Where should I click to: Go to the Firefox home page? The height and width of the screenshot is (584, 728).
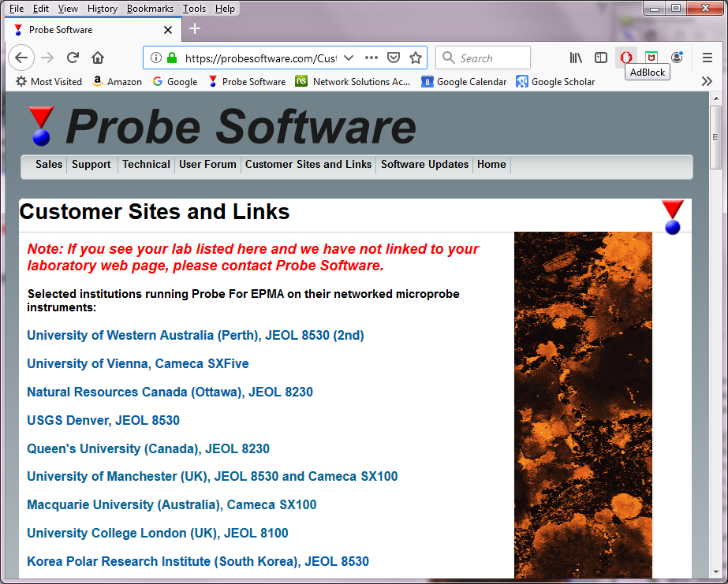click(x=98, y=58)
